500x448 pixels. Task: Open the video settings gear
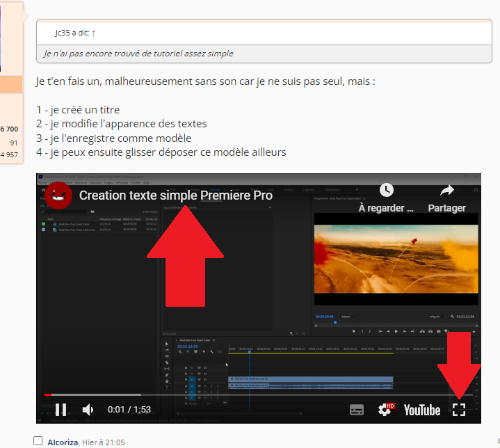(x=386, y=410)
